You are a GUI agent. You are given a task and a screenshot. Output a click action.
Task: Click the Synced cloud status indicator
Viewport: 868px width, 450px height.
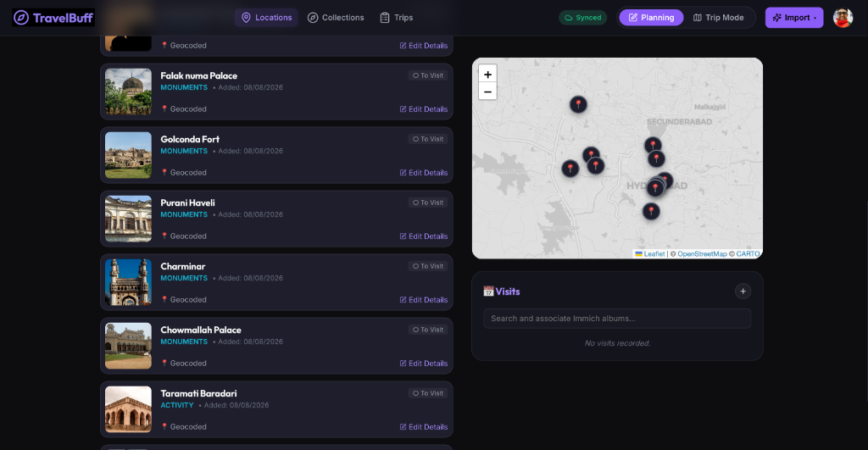pos(583,18)
